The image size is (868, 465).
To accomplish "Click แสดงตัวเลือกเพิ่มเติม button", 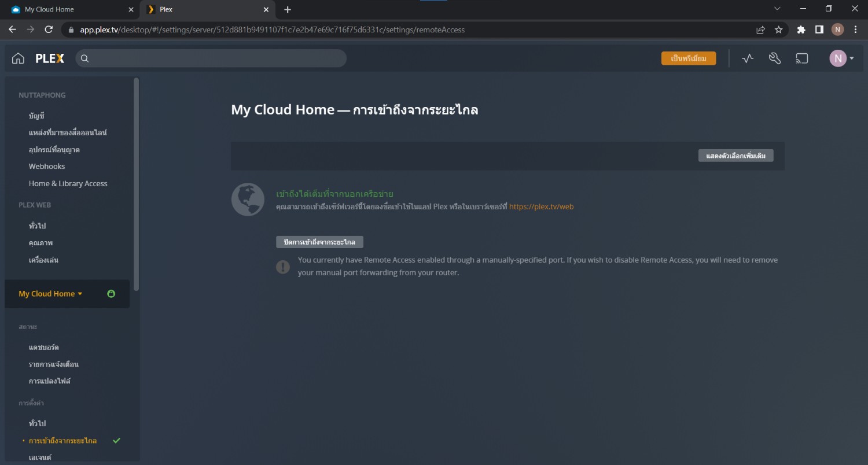I will click(x=735, y=156).
